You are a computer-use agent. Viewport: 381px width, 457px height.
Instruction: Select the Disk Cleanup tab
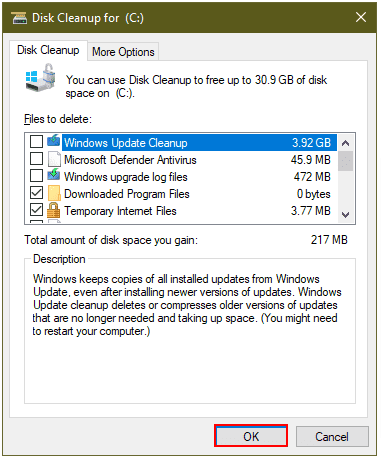pos(48,50)
